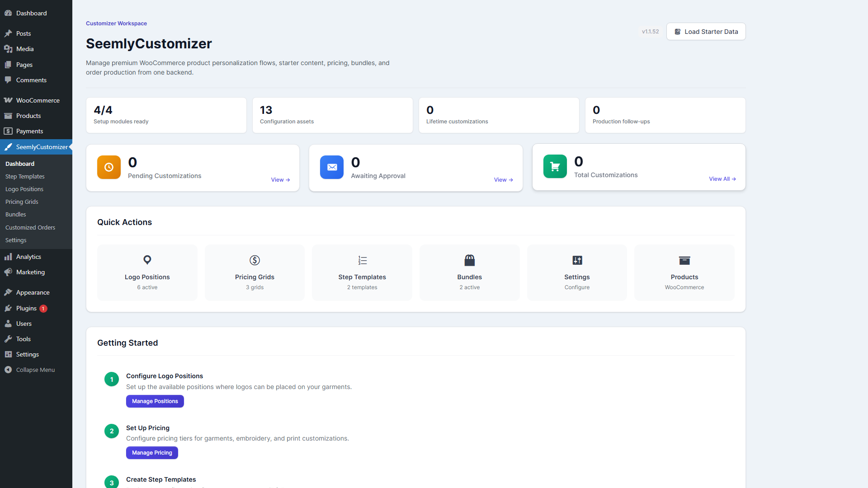
Task: Follow View link for Pending Customizations
Action: coord(280,180)
